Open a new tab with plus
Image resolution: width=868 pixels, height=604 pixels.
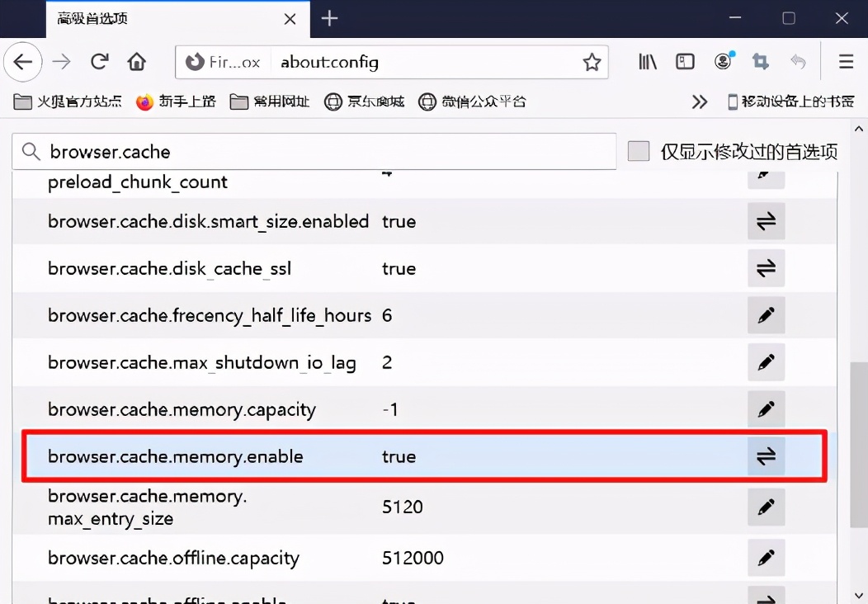point(329,18)
